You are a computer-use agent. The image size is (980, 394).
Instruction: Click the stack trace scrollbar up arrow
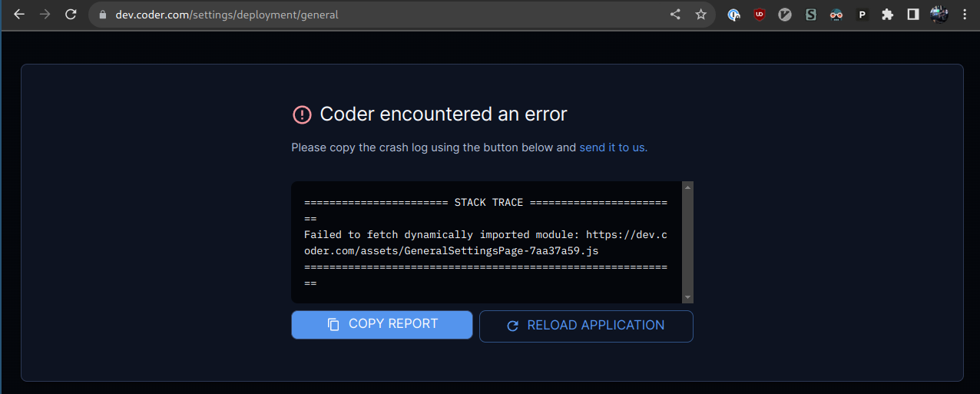(687, 187)
